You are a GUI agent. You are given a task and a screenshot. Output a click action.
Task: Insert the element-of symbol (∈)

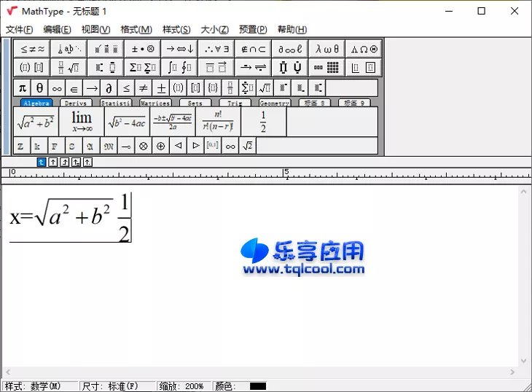click(74, 88)
